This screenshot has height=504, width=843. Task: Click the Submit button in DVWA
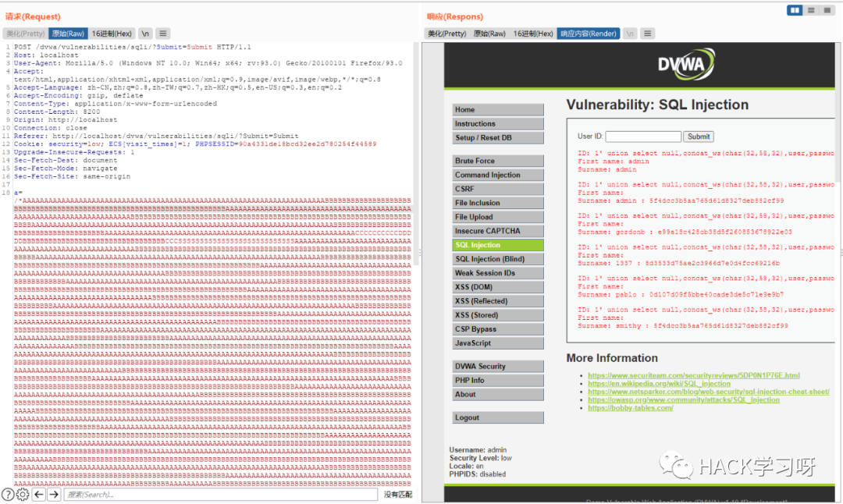click(x=699, y=137)
